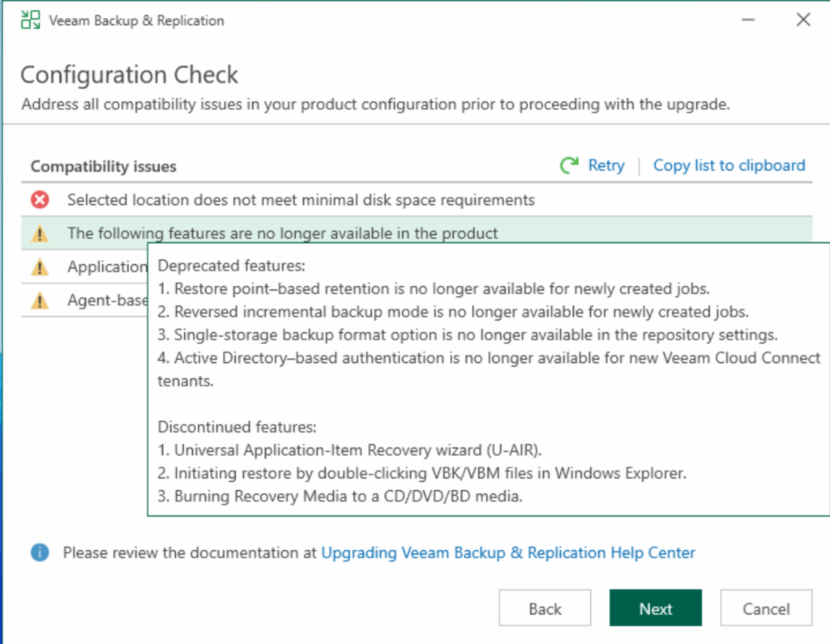The width and height of the screenshot is (830, 644).
Task: Close the Veeam setup window
Action: [802, 20]
